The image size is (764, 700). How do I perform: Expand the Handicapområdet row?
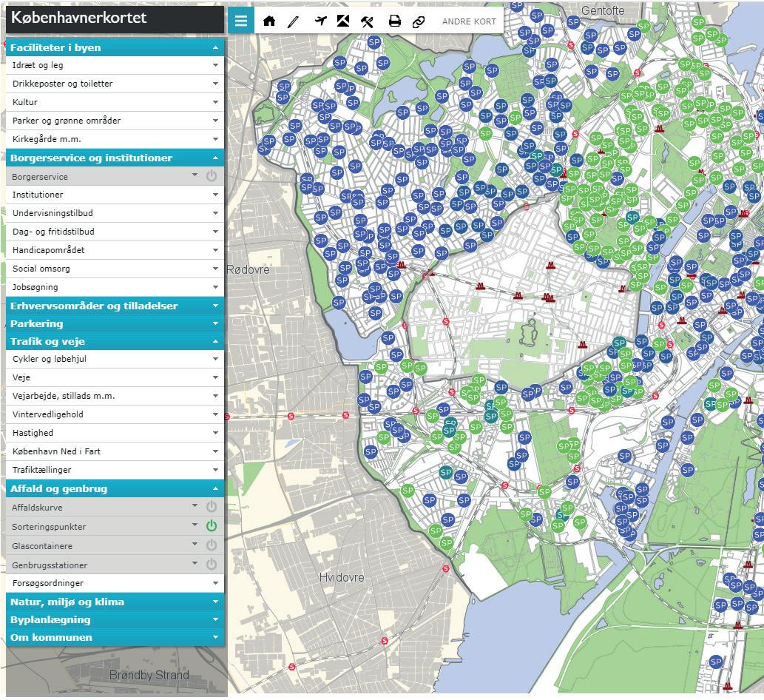[115, 251]
